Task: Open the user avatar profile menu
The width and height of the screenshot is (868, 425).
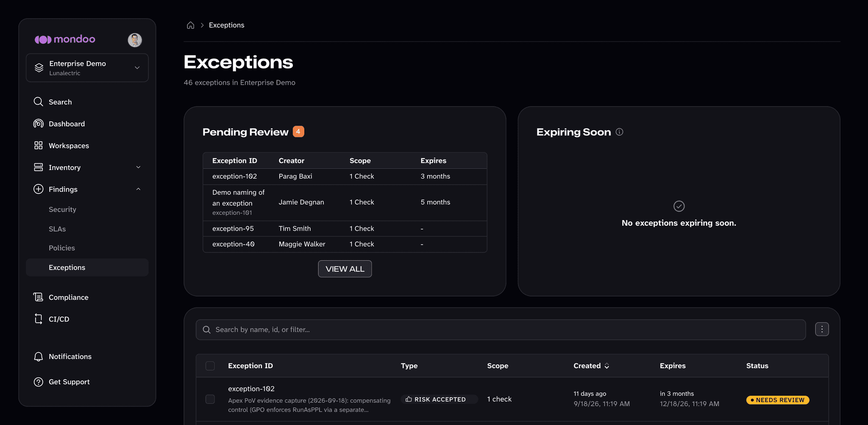Action: click(x=135, y=40)
